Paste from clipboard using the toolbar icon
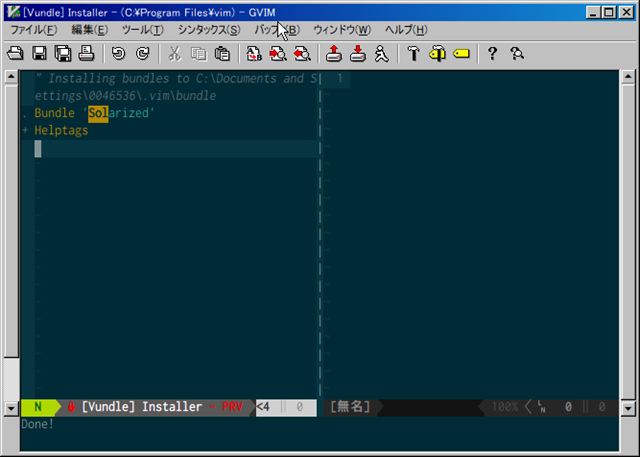The image size is (640, 457). tap(221, 53)
